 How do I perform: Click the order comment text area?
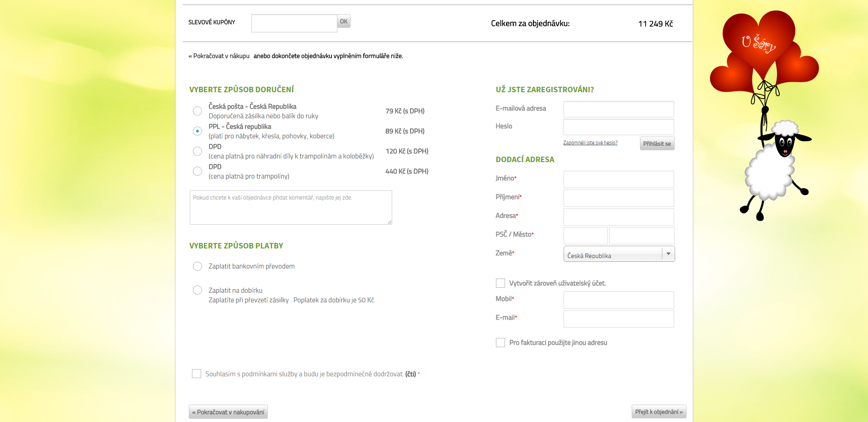click(x=291, y=207)
